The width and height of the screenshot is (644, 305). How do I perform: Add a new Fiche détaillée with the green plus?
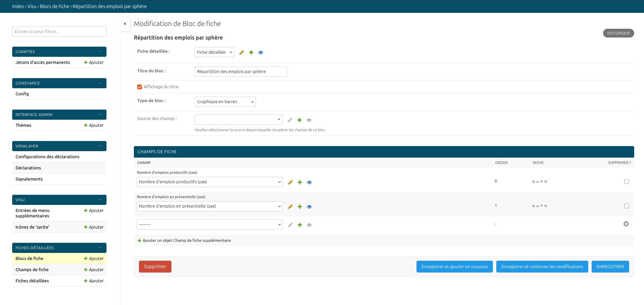point(251,52)
